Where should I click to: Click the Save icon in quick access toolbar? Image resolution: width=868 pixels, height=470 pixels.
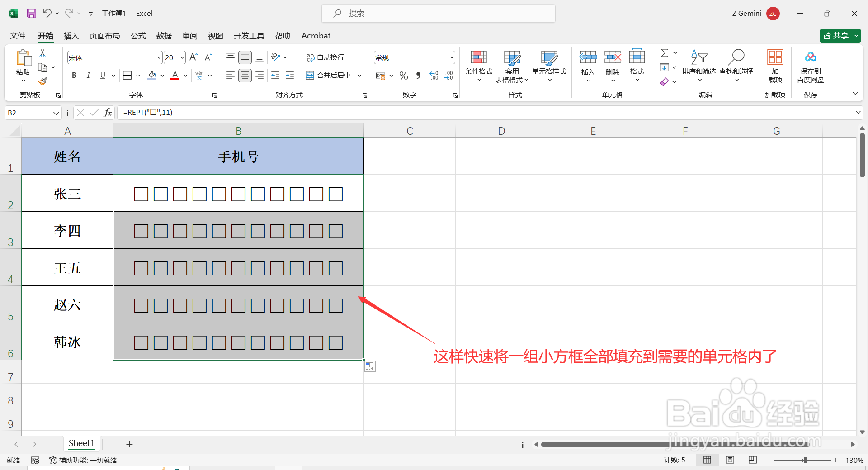tap(31, 13)
